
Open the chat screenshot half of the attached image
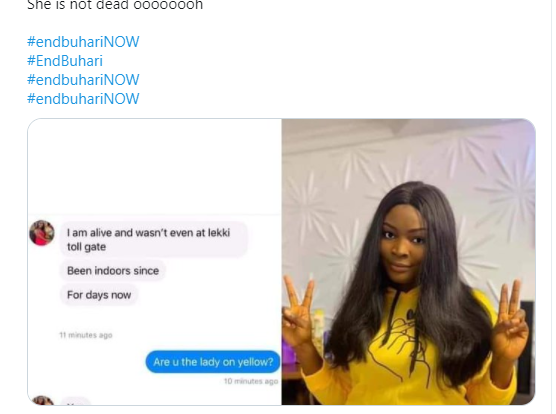[155, 262]
